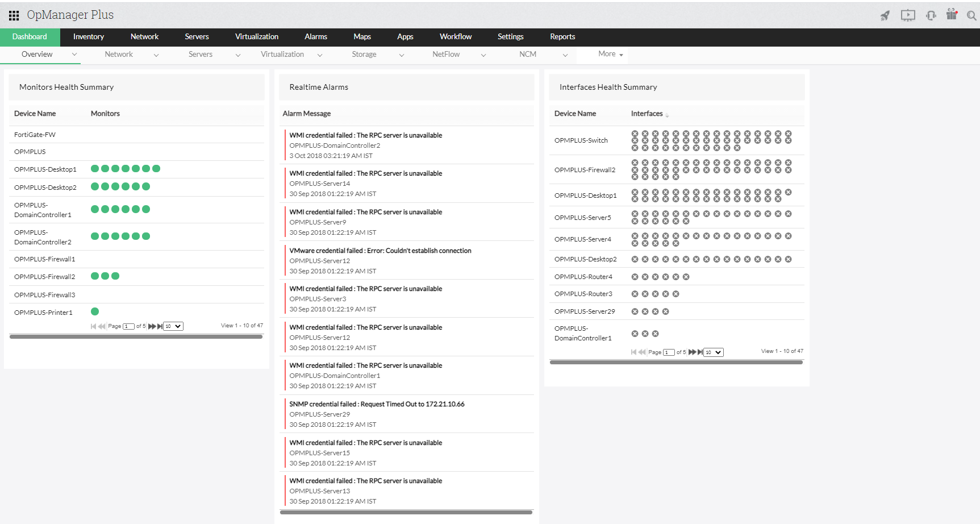Switch to the Overview dashboard tab
The height and width of the screenshot is (524, 980).
tap(37, 55)
